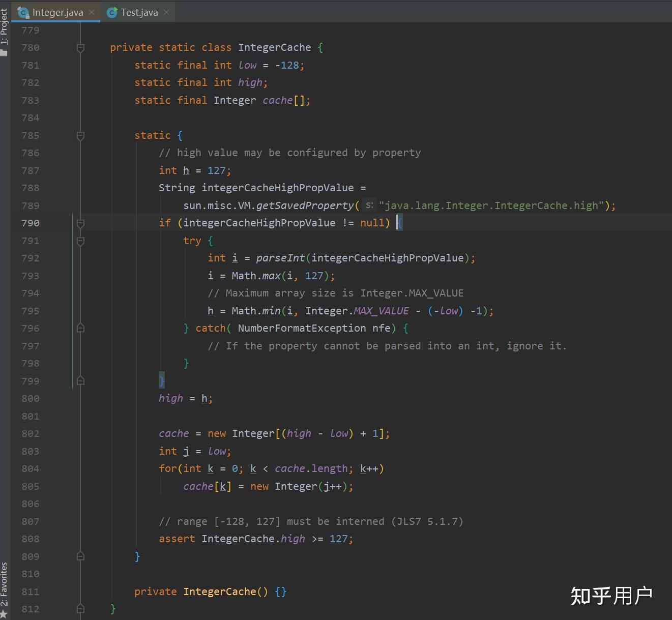The height and width of the screenshot is (620, 672).
Task: Click the MAX_VALUE constant on line 795
Action: click(x=381, y=311)
